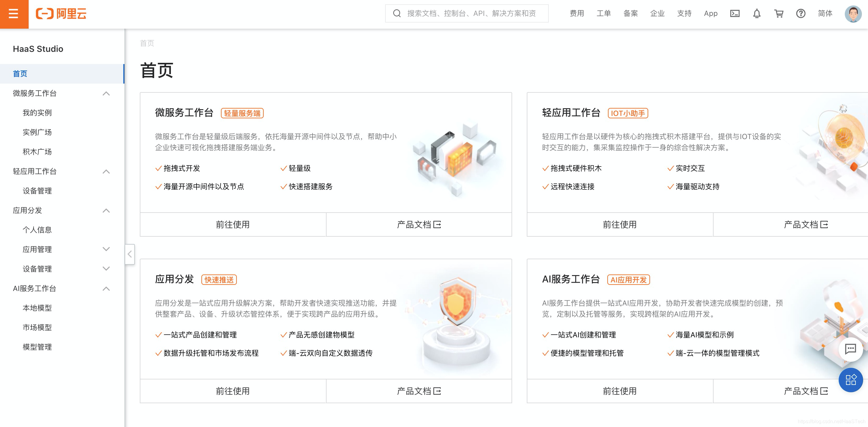This screenshot has height=427, width=868.
Task: Click the HaaS Studio sidebar title
Action: [38, 49]
